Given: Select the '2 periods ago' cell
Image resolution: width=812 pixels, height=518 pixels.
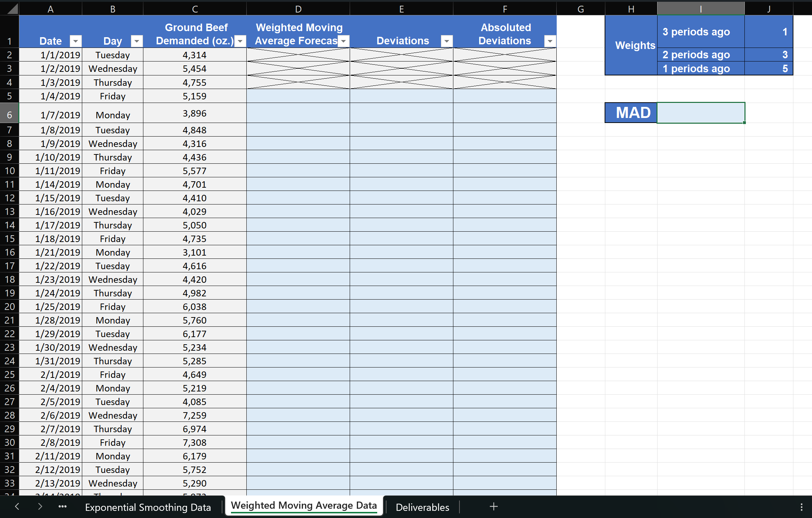Looking at the screenshot, I should pyautogui.click(x=701, y=55).
